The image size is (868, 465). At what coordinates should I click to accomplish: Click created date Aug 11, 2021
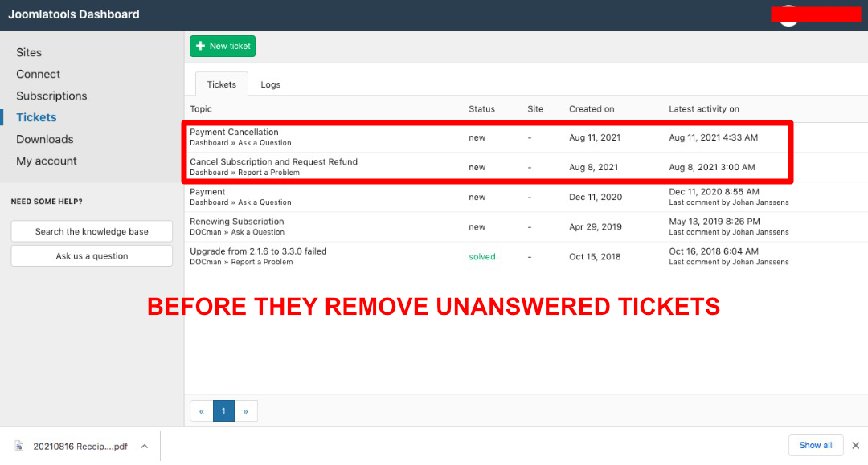click(x=595, y=137)
